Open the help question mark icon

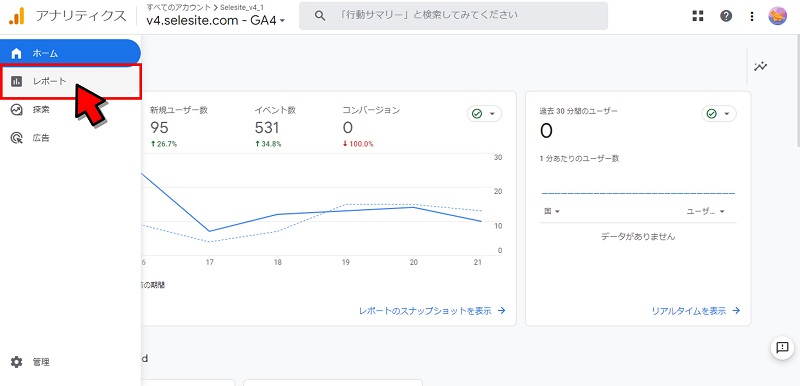point(726,16)
